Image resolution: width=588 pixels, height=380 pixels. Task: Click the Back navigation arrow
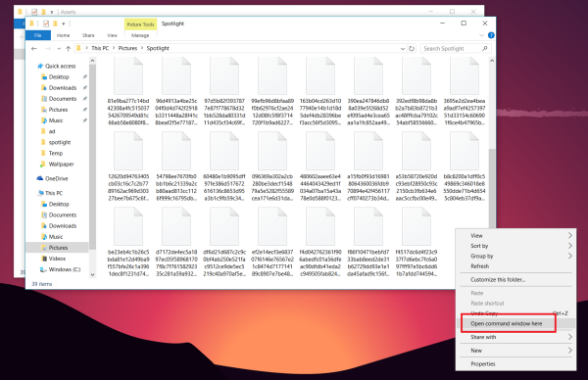(x=34, y=48)
